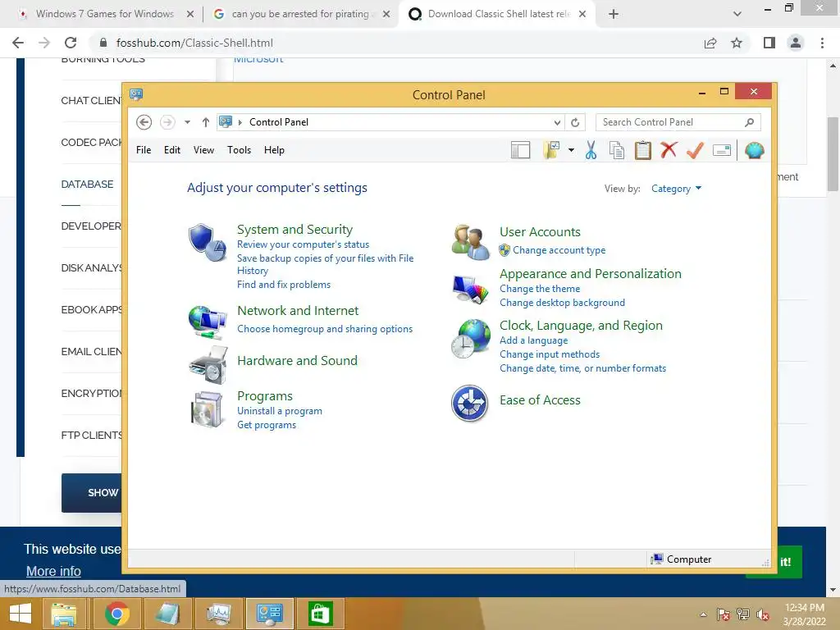
Task: Toggle the Chrome side panel icon
Action: [769, 43]
